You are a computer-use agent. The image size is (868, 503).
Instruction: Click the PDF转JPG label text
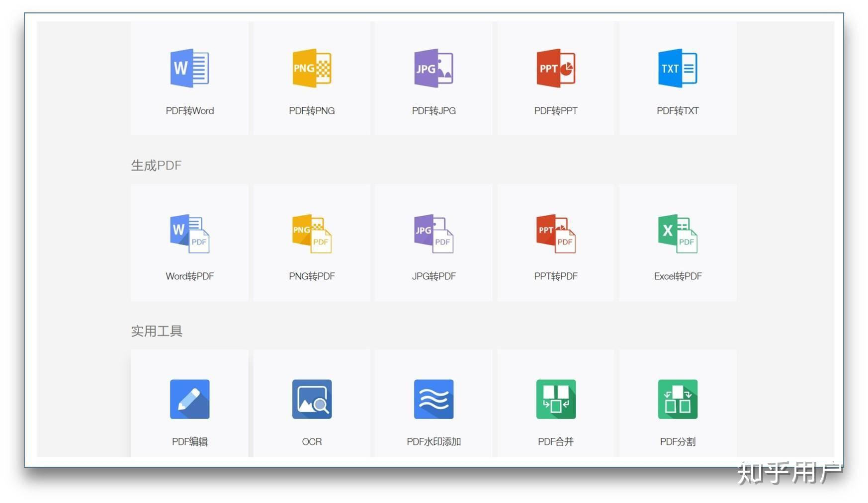pyautogui.click(x=434, y=111)
